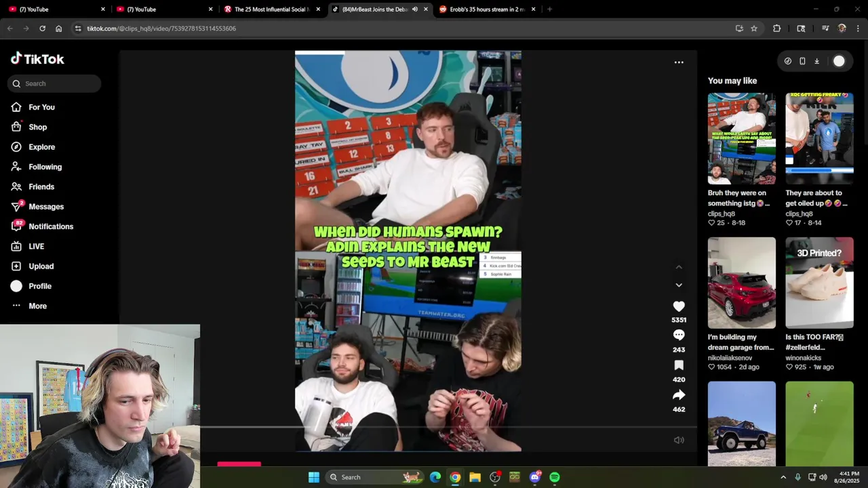Open the Windows Start menu
Image resolution: width=868 pixels, height=488 pixels.
coord(313,477)
